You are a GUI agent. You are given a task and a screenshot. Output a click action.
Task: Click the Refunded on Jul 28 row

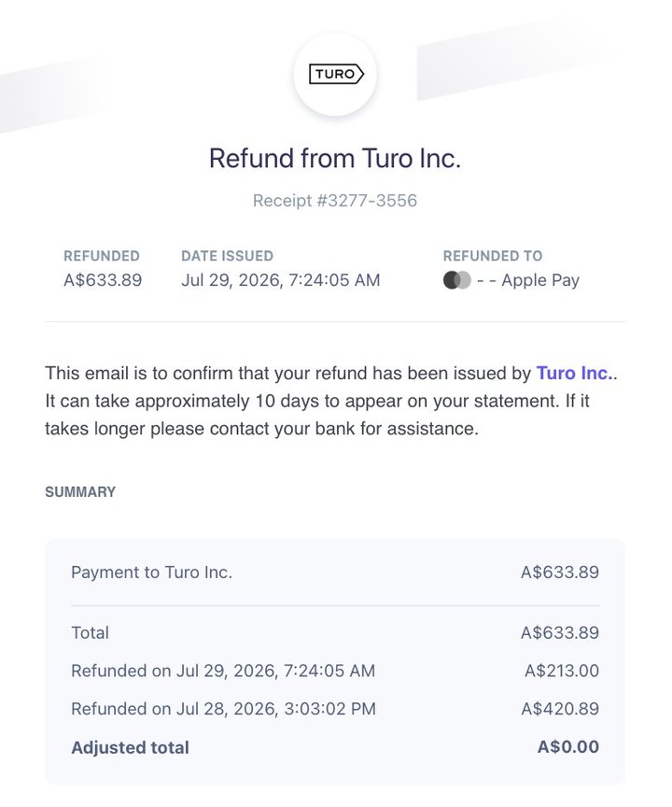(335, 709)
